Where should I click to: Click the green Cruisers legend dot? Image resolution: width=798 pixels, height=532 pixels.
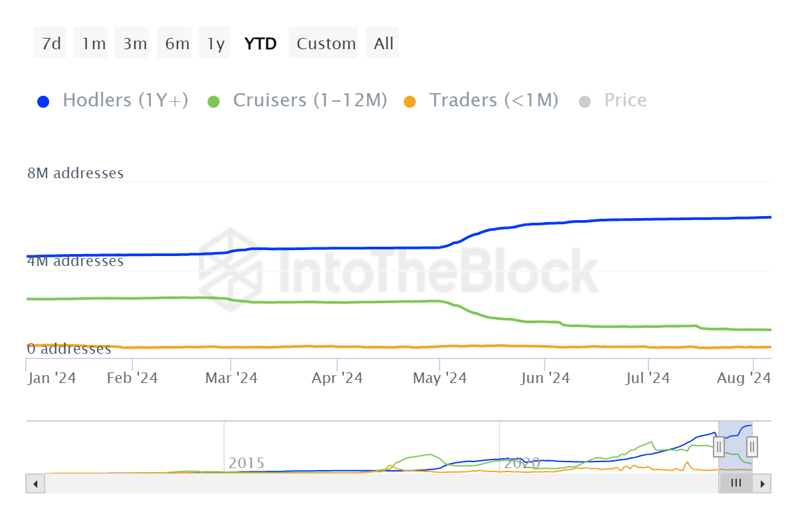213,102
